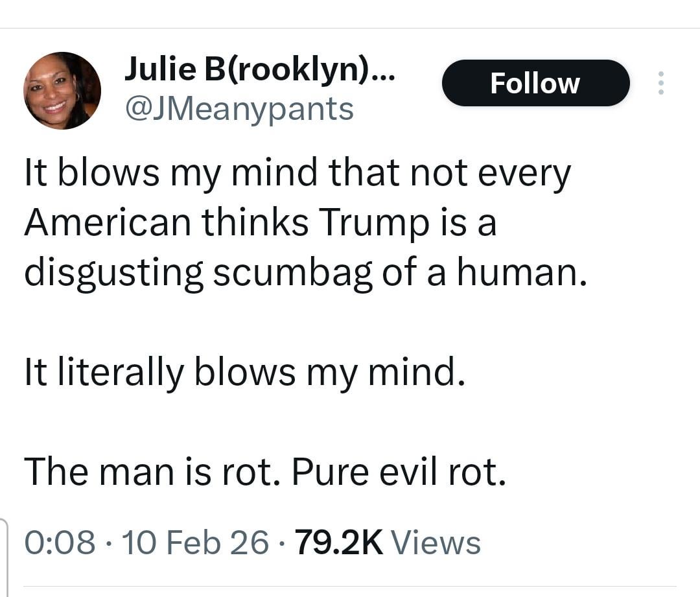Click the word 'American' in the tweet

pos(108,223)
